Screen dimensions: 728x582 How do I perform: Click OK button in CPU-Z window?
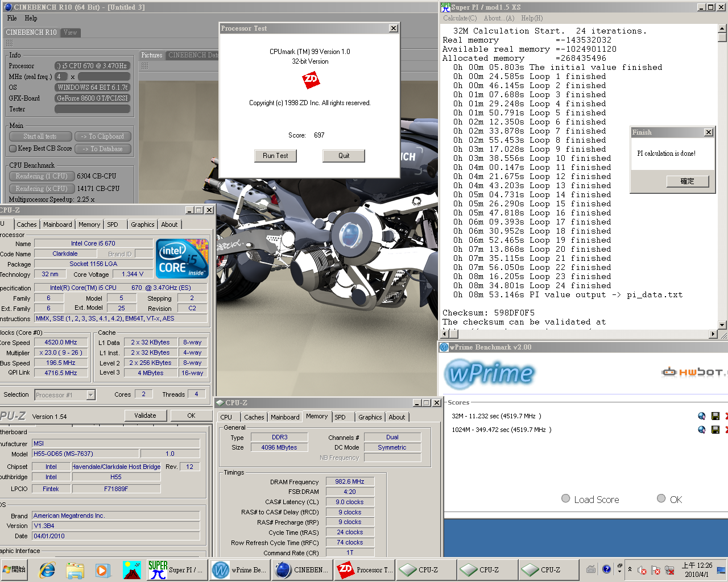coord(191,415)
